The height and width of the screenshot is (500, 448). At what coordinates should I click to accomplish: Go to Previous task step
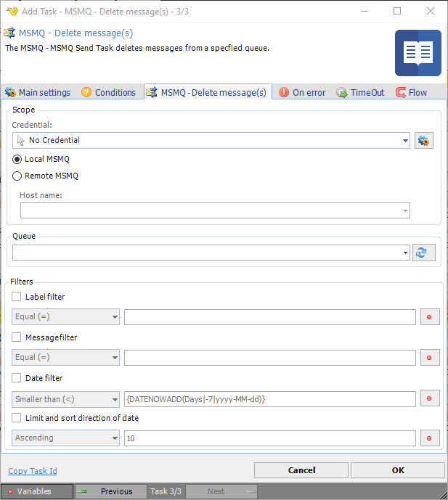[110, 491]
